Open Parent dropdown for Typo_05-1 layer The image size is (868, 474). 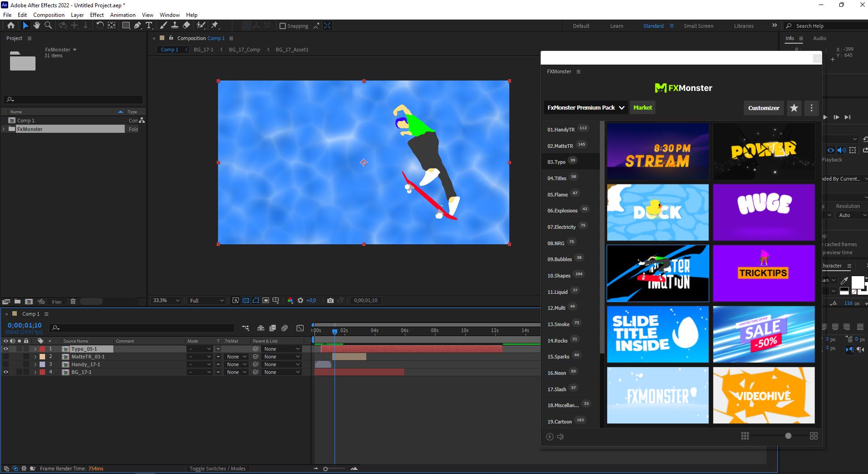pyautogui.click(x=282, y=349)
